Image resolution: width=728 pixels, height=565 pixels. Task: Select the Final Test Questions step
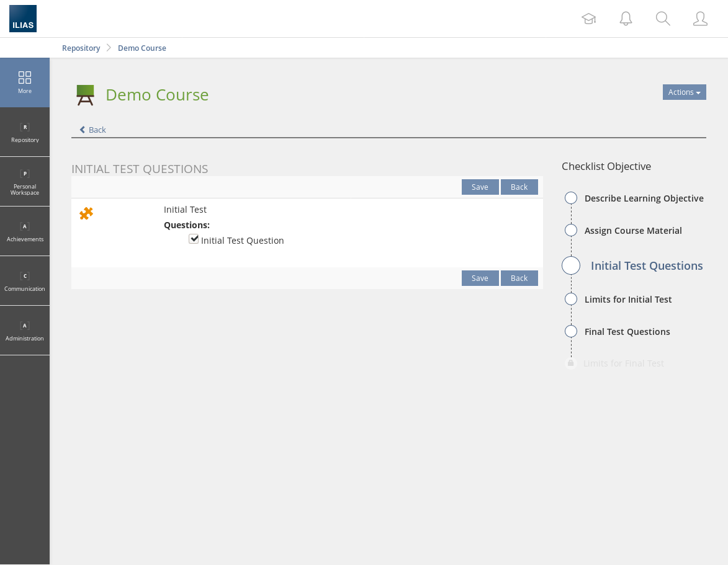tap(627, 332)
